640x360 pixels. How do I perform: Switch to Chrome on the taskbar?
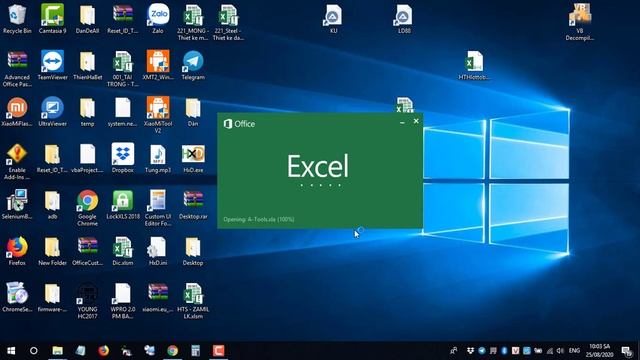(x=172, y=351)
